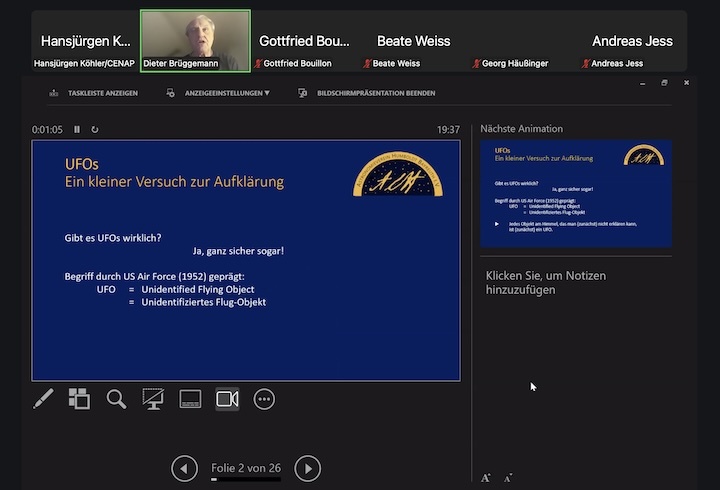Toggle the camera icon below slide
This screenshot has height=490, width=720.
(227, 399)
